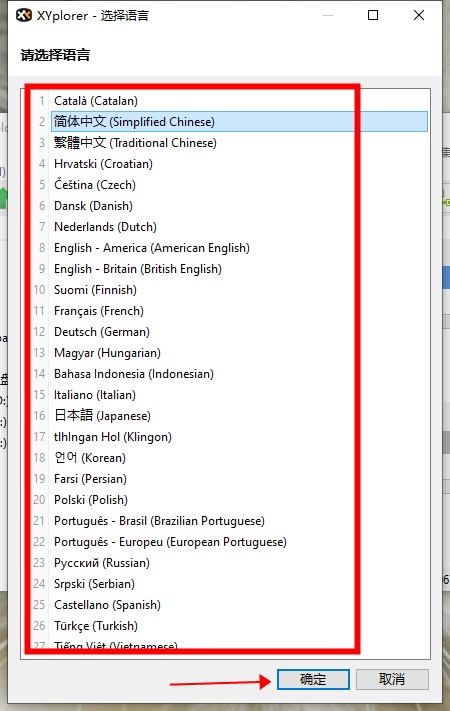The width and height of the screenshot is (450, 711).
Task: Choose English - America (American English)
Action: click(x=152, y=248)
